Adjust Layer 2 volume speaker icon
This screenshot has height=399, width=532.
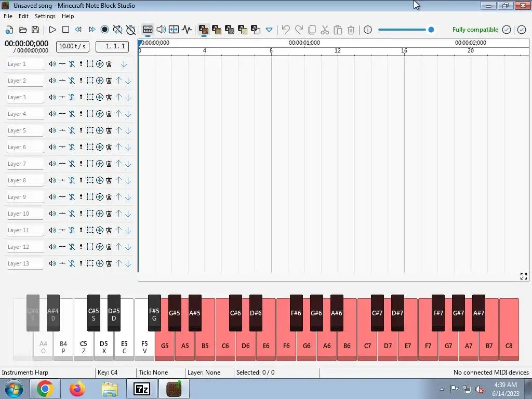(x=52, y=81)
